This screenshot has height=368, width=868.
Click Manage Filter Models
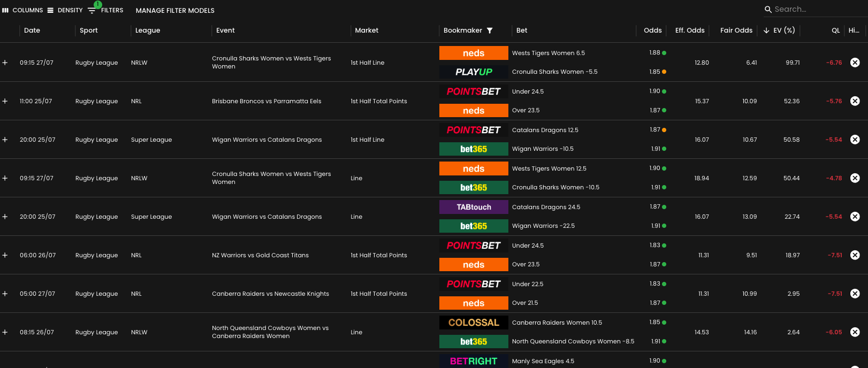click(175, 10)
